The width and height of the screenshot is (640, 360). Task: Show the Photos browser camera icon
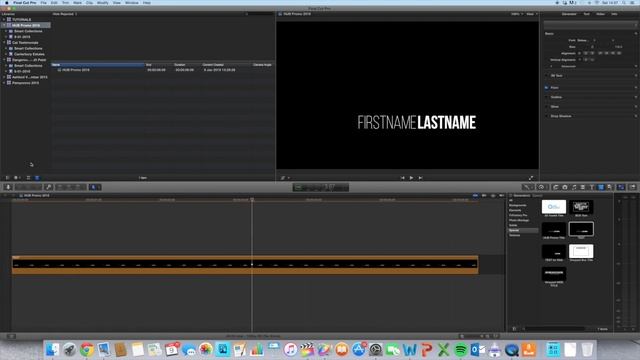(565, 187)
